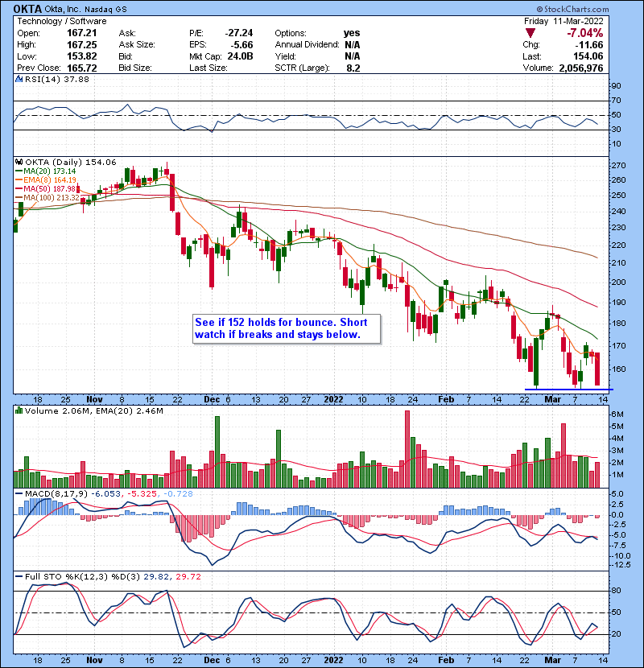This screenshot has height=668, width=644.
Task: Click the stochastic %K value 29.82
Action: 155,577
